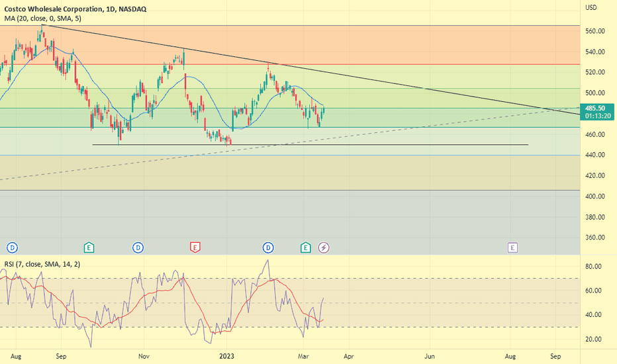This screenshot has height=364, width=617.
Task: Click the Costco Wholesale Corporation chart title
Action: click(75, 9)
